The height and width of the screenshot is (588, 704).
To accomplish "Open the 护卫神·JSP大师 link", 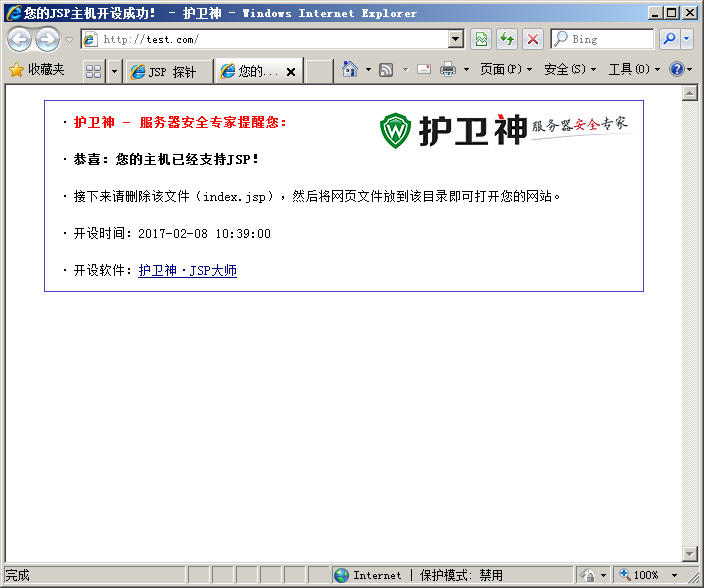I will 187,270.
